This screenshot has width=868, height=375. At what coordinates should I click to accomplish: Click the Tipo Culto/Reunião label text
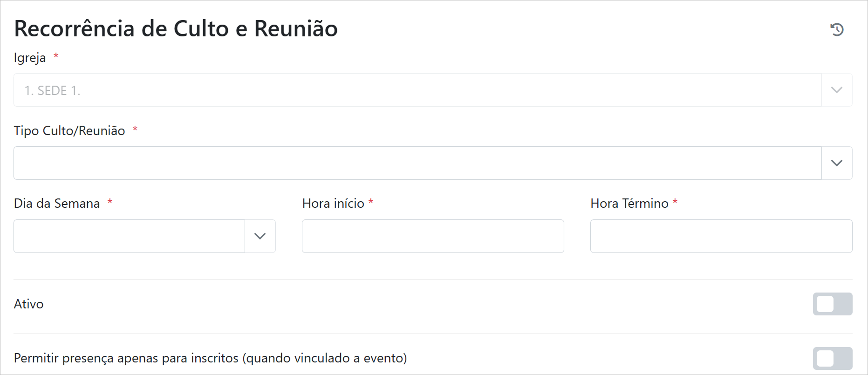[69, 131]
